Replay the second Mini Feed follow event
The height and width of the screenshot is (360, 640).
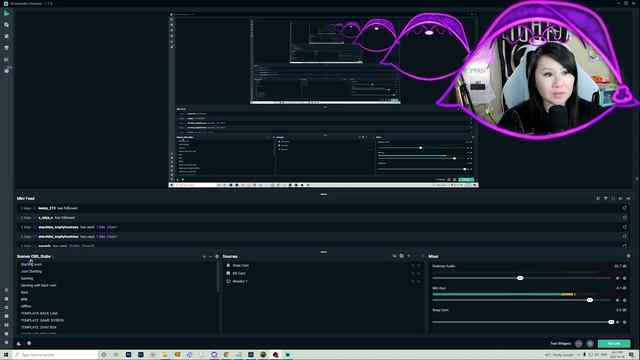(624, 218)
